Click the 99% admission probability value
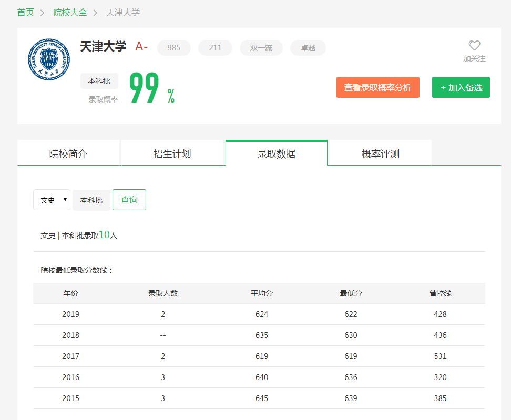Image resolution: width=511 pixels, height=420 pixels. coord(152,87)
